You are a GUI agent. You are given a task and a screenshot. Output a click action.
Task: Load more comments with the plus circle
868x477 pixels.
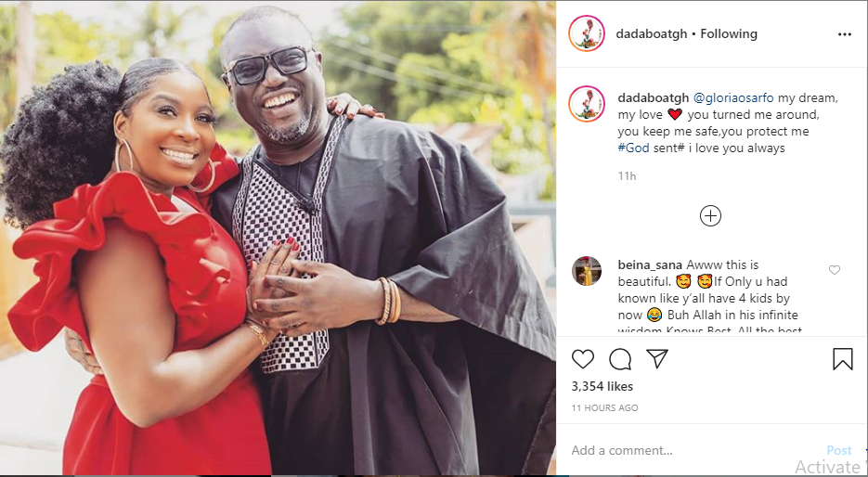click(x=710, y=216)
